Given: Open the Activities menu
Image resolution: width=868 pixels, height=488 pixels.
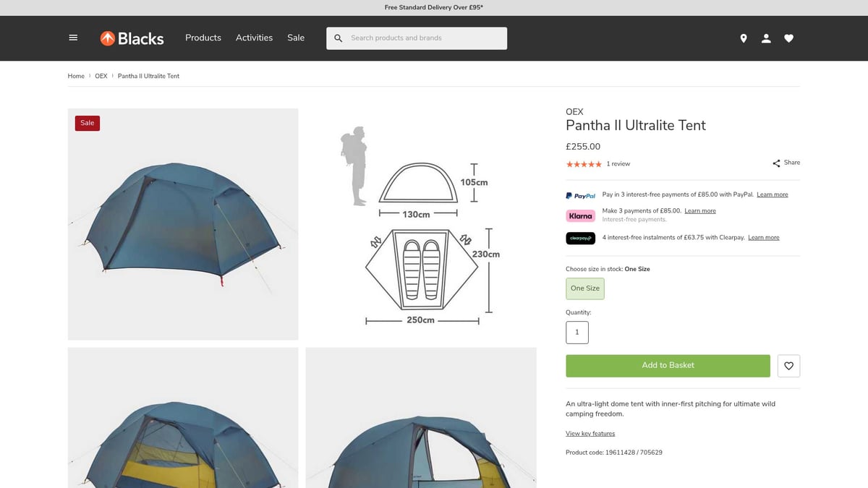Looking at the screenshot, I should (x=254, y=38).
